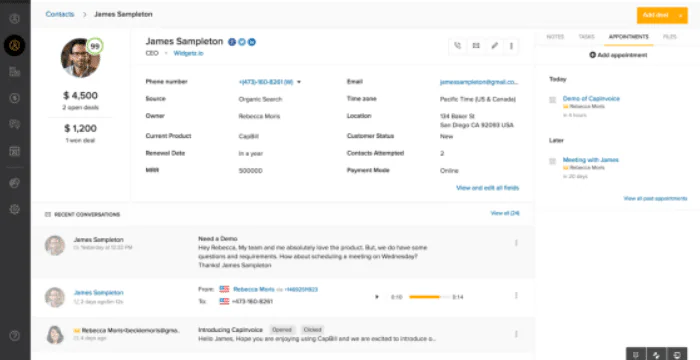Click the lead score 99 badge

tap(94, 46)
